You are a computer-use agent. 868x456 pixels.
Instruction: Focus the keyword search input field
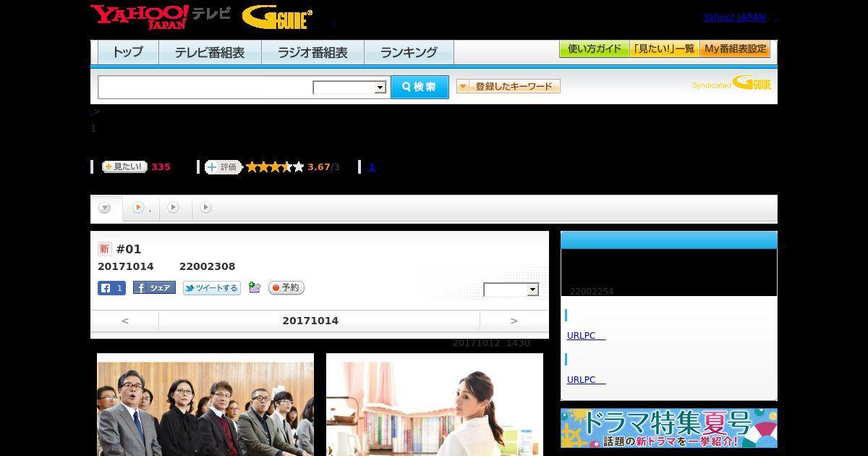pyautogui.click(x=205, y=87)
